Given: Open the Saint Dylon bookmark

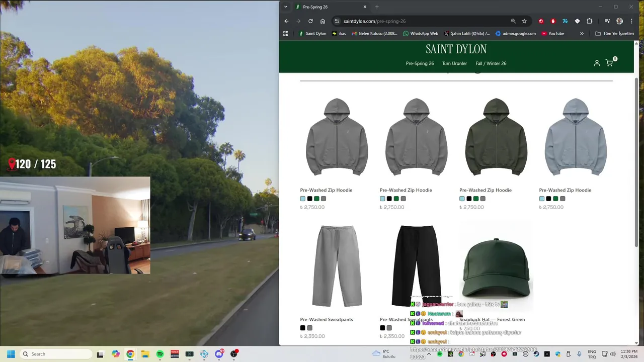Looking at the screenshot, I should [312, 34].
